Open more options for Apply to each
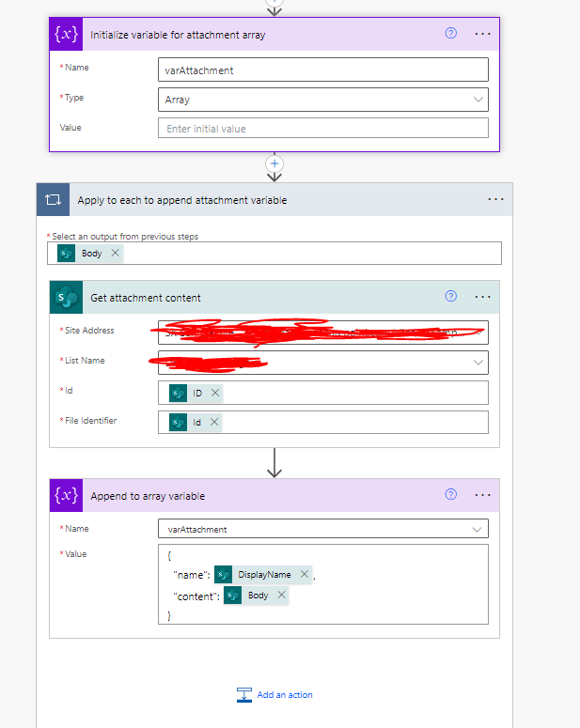The height and width of the screenshot is (728, 580). pos(495,199)
